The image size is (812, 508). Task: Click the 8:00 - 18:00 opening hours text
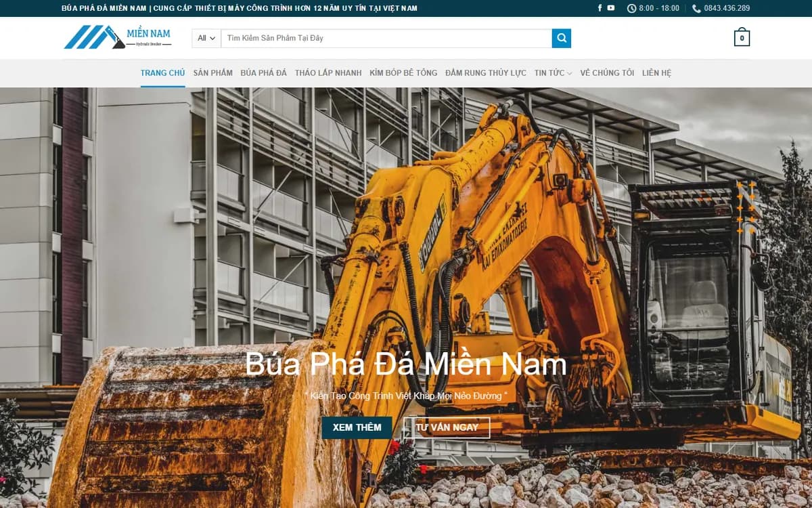(x=658, y=8)
